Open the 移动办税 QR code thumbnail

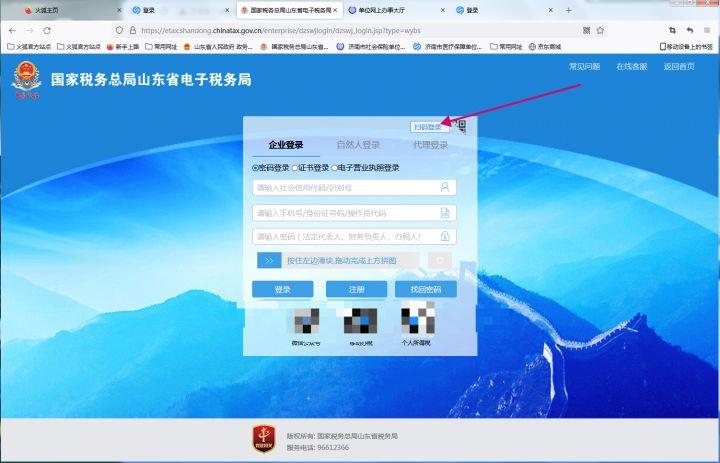click(360, 321)
